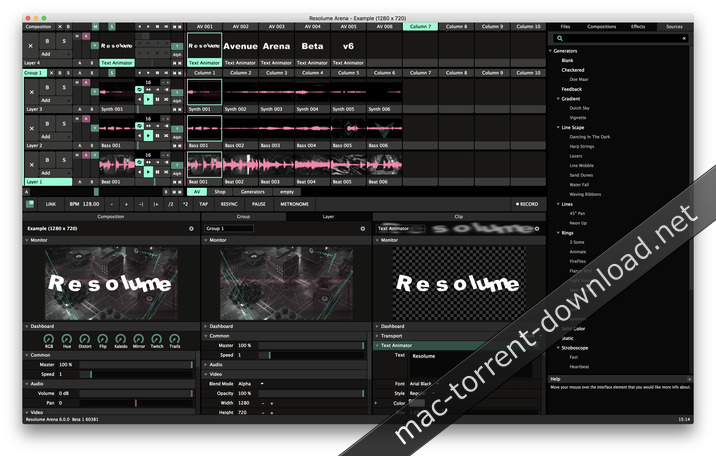Image resolution: width=716 pixels, height=456 pixels.
Task: Toggle the Group 1 B bypass button
Action: [x=60, y=73]
